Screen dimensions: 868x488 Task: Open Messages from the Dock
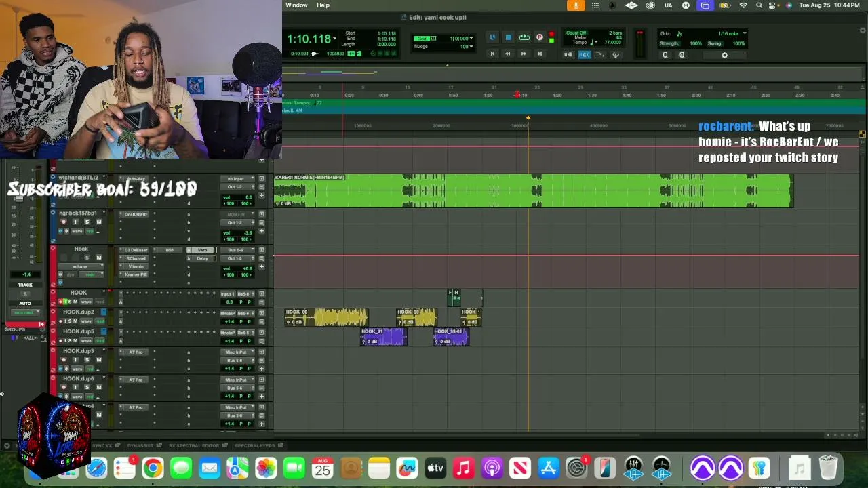pyautogui.click(x=181, y=468)
